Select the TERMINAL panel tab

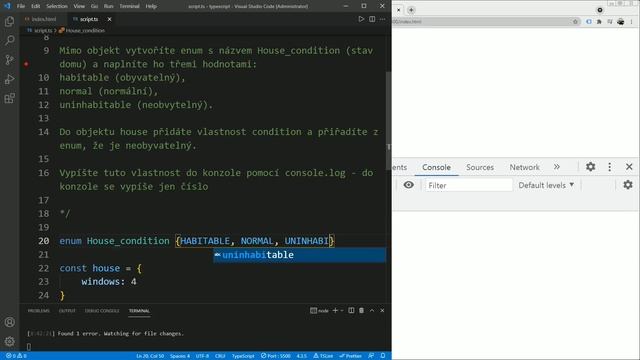pyautogui.click(x=139, y=311)
